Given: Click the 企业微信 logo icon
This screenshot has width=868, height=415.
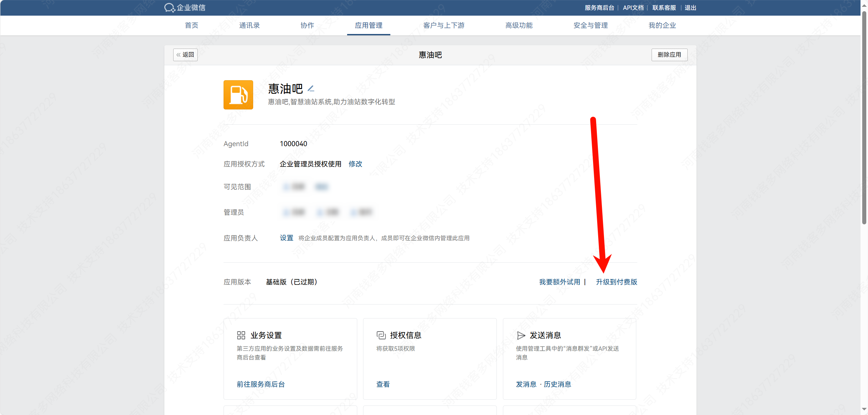Looking at the screenshot, I should click(x=169, y=7).
